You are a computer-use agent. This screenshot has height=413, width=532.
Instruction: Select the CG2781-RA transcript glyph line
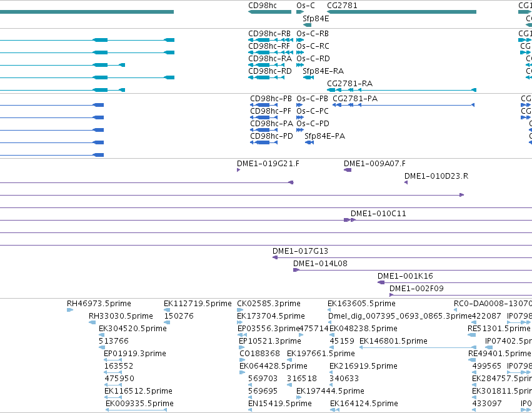[x=402, y=90]
